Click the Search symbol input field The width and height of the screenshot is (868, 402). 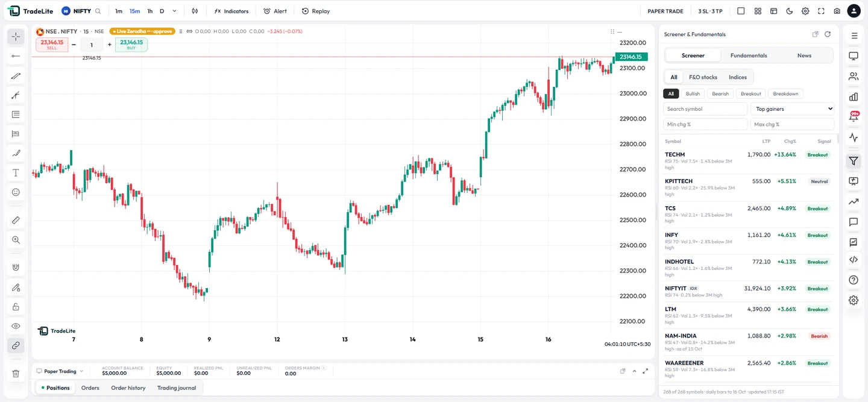click(705, 109)
